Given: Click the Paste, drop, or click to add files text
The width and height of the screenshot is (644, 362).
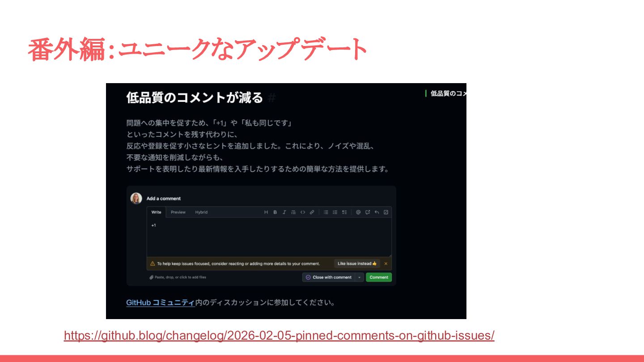Looking at the screenshot, I should [181, 277].
